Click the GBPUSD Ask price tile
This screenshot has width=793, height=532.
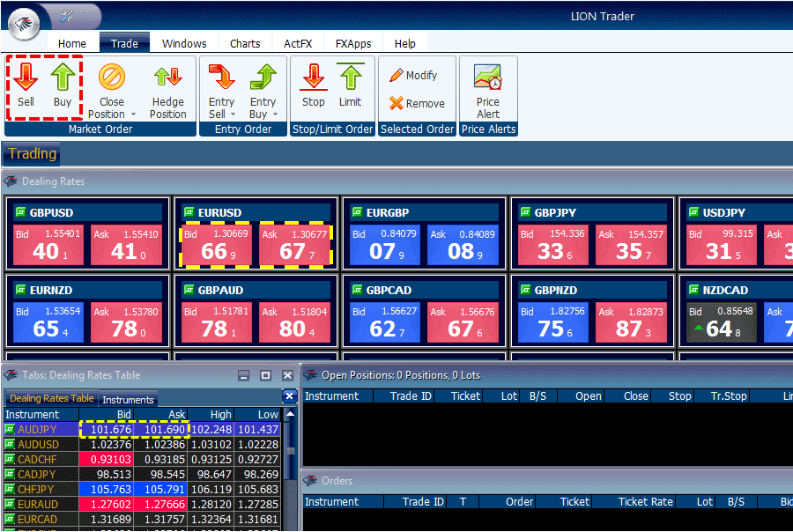tap(126, 245)
